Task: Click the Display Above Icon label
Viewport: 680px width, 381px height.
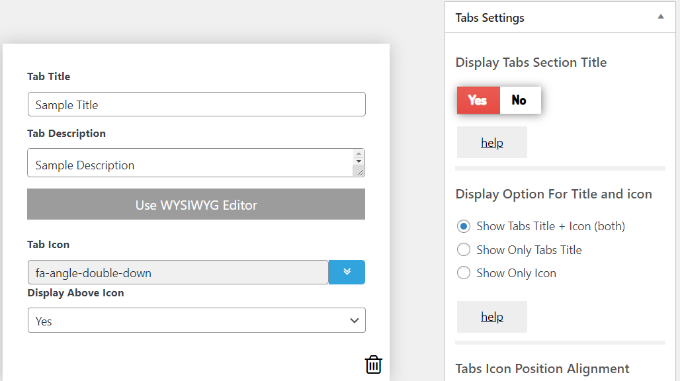Action: point(75,293)
